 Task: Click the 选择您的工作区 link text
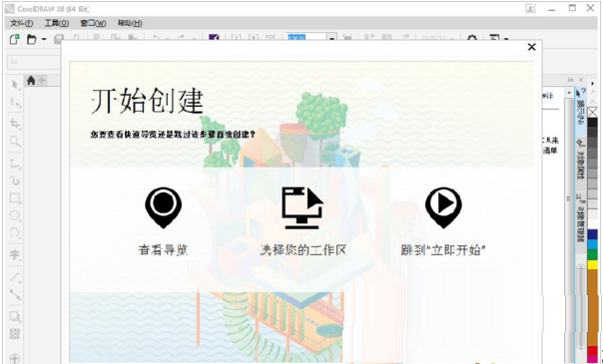tap(303, 250)
